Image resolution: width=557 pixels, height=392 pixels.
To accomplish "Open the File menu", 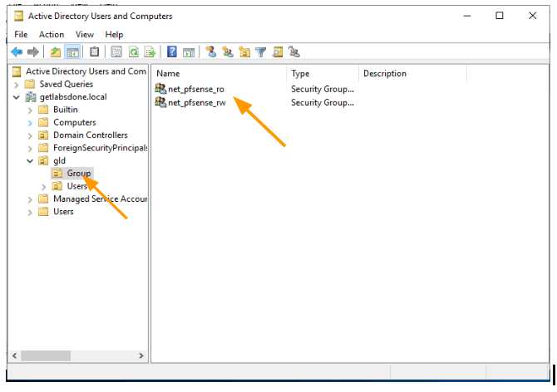I will point(21,34).
